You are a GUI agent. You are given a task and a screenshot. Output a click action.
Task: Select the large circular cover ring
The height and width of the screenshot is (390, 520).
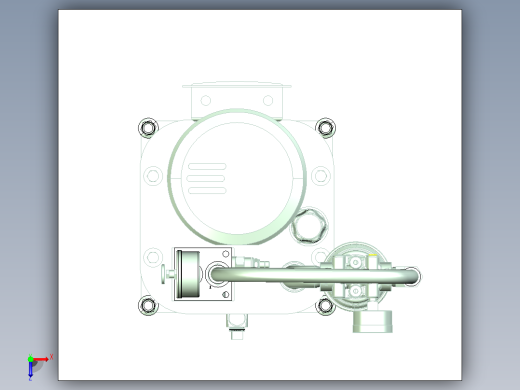coord(237,177)
